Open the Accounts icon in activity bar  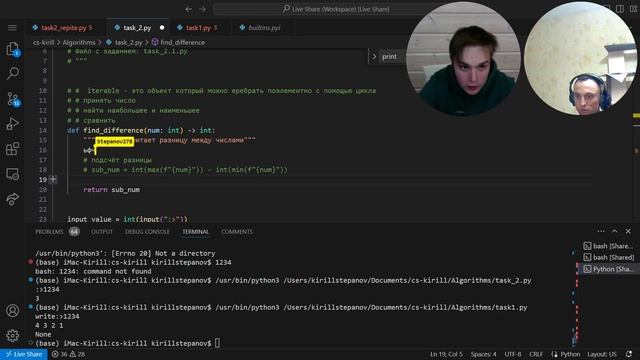13,311
